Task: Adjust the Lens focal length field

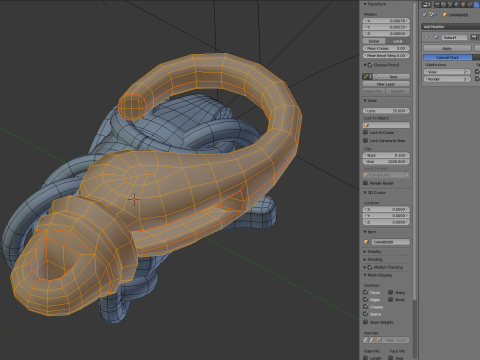Action: tap(386, 111)
